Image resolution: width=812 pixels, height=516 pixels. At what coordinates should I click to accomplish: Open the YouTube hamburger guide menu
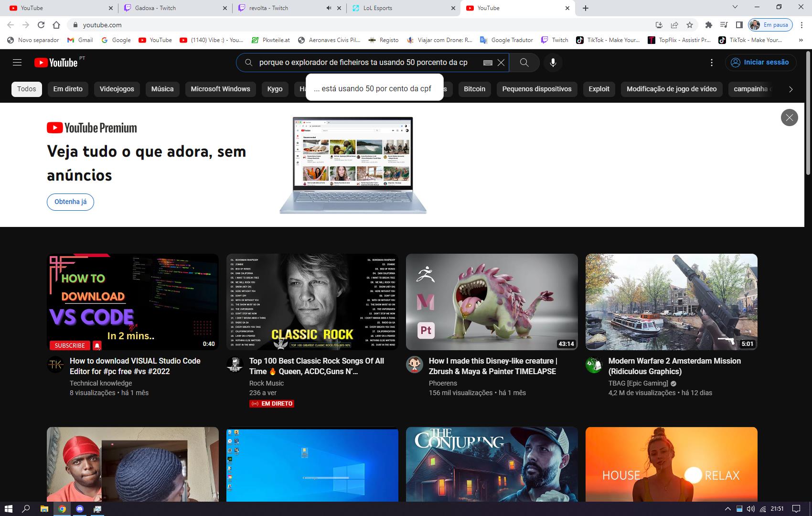pos(17,63)
